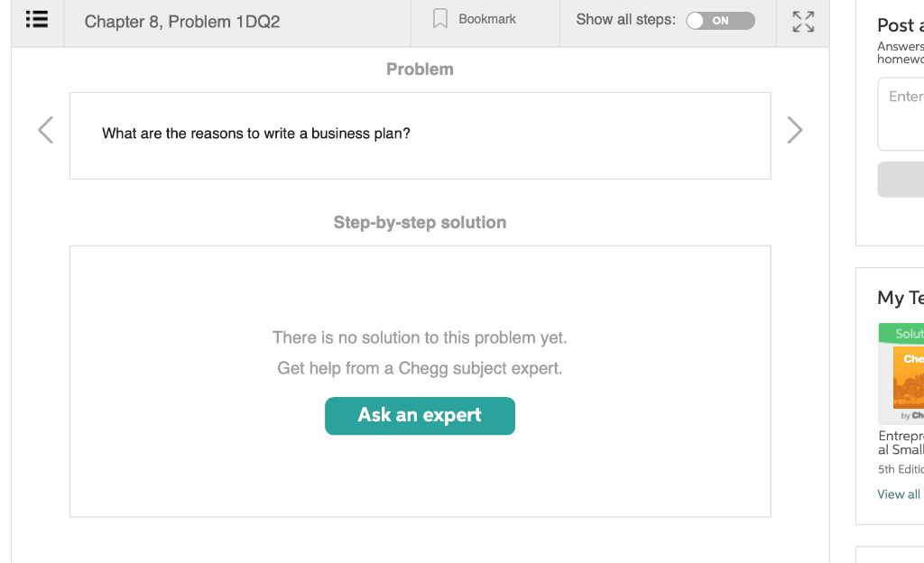The height and width of the screenshot is (563, 924).
Task: Click the 'no solution to this problem yet' message
Action: (420, 338)
